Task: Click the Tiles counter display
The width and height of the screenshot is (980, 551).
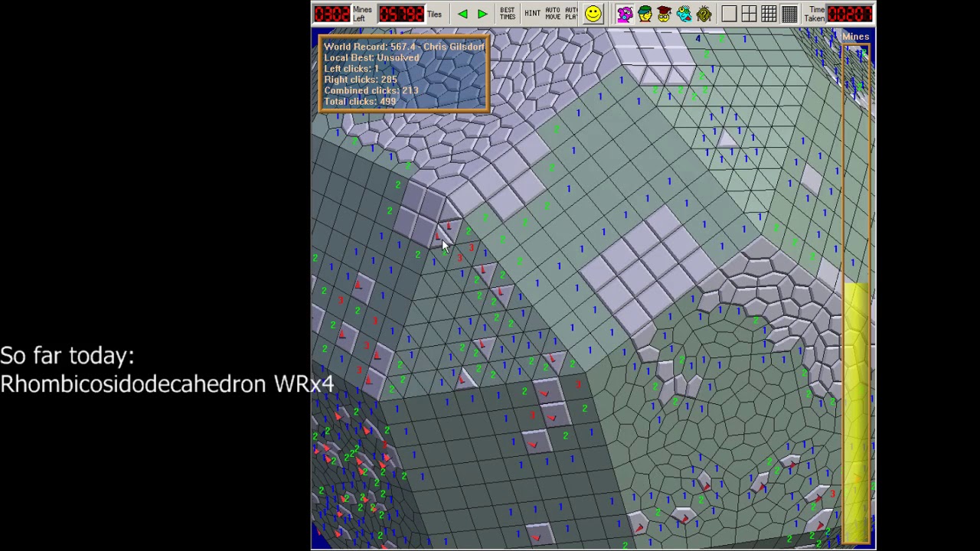Action: (x=401, y=14)
